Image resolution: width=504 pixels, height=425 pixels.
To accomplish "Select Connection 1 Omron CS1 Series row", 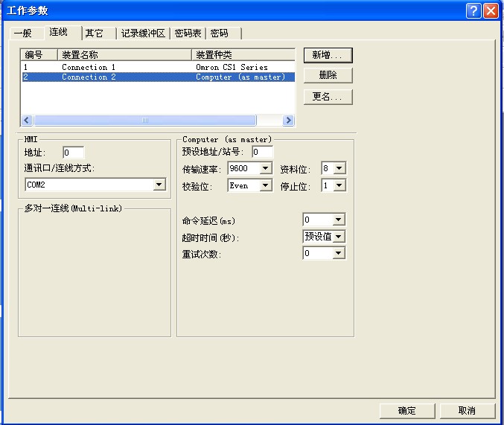I will tap(149, 67).
